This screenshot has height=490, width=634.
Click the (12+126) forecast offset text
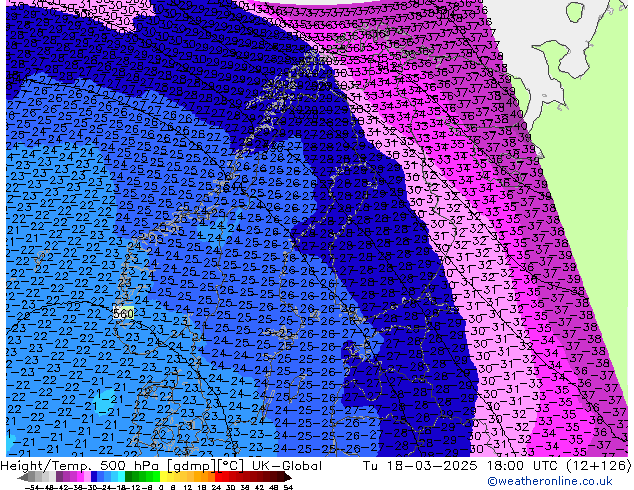(598, 466)
